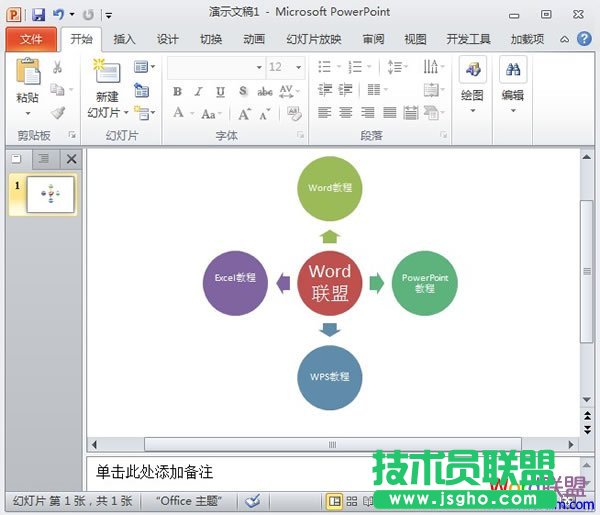Open the Customize Quick Access Toolbar arrow
Viewport: 600px width, 515px height.
coord(109,16)
